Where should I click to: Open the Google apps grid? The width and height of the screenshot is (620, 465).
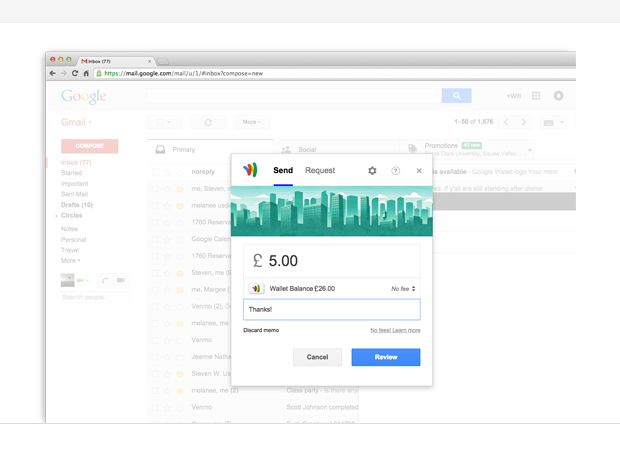[536, 96]
